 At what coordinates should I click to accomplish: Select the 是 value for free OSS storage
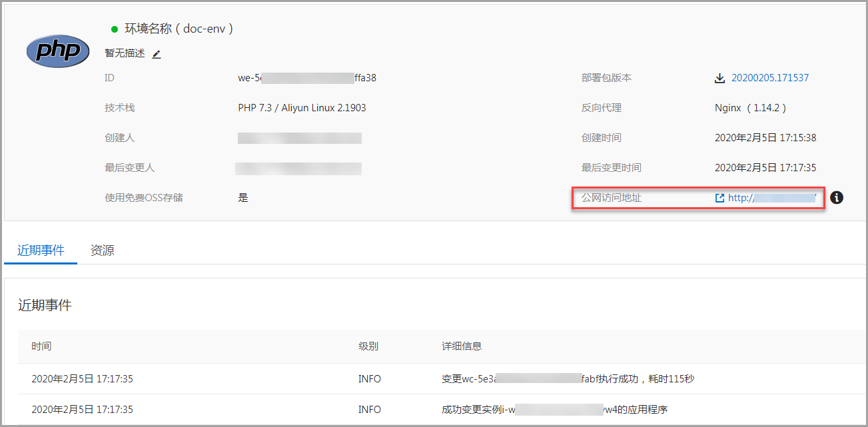point(243,198)
